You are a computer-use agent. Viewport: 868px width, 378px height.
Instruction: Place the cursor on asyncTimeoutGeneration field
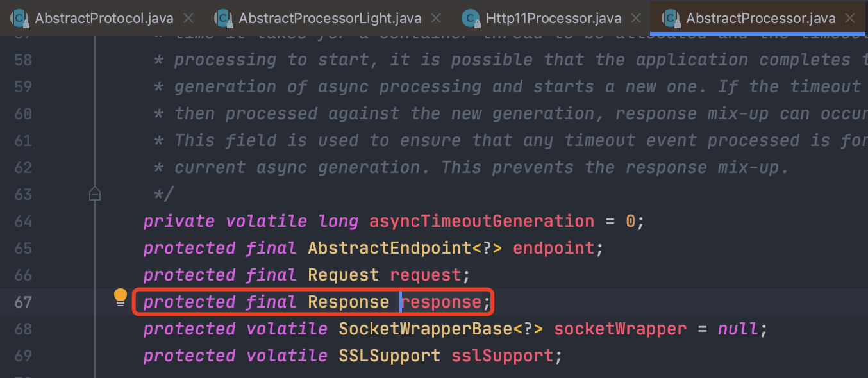pos(481,221)
